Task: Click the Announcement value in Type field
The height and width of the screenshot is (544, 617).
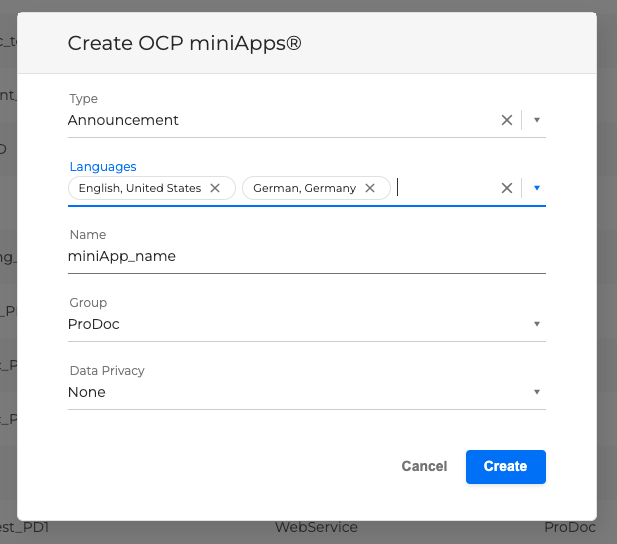Action: 124,120
